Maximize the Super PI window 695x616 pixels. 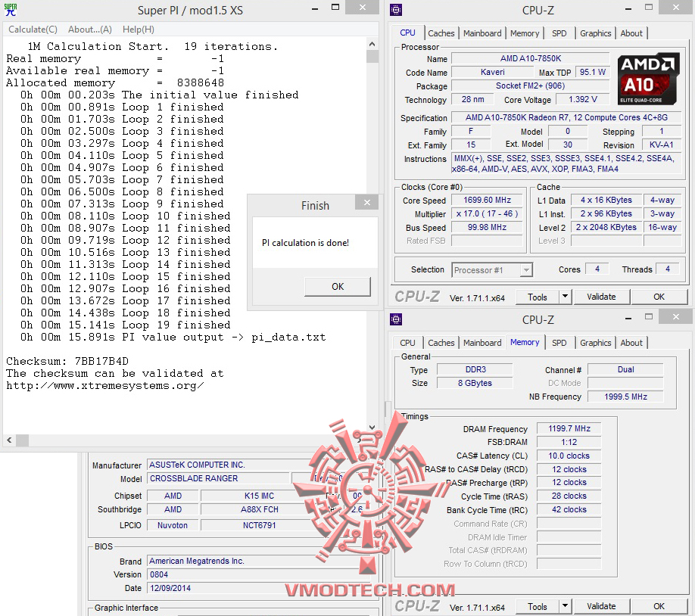tap(335, 8)
